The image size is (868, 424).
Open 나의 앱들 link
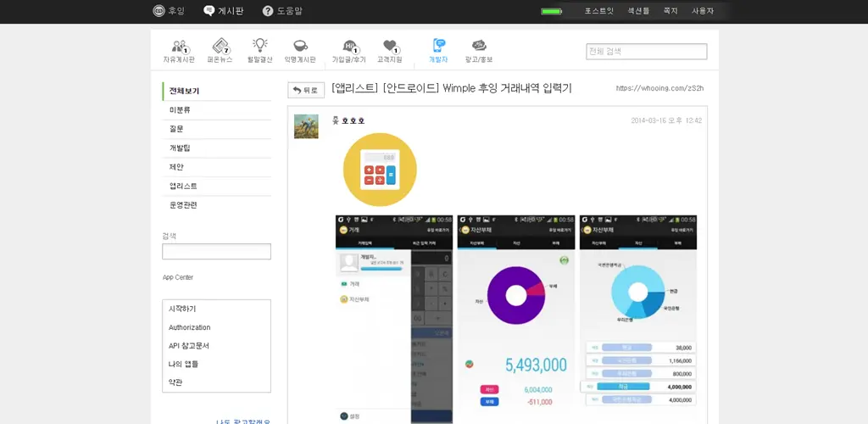point(183,364)
